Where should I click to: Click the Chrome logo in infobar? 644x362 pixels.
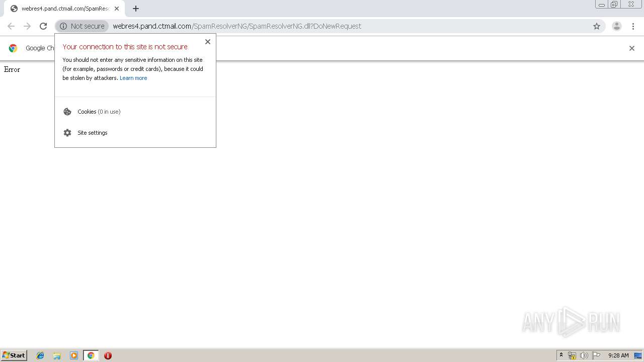(13, 48)
